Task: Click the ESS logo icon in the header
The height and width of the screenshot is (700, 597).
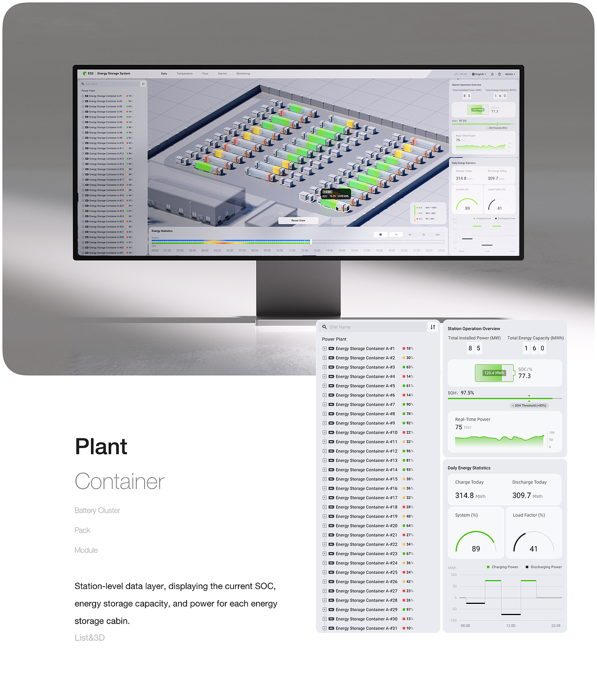Action: click(84, 73)
